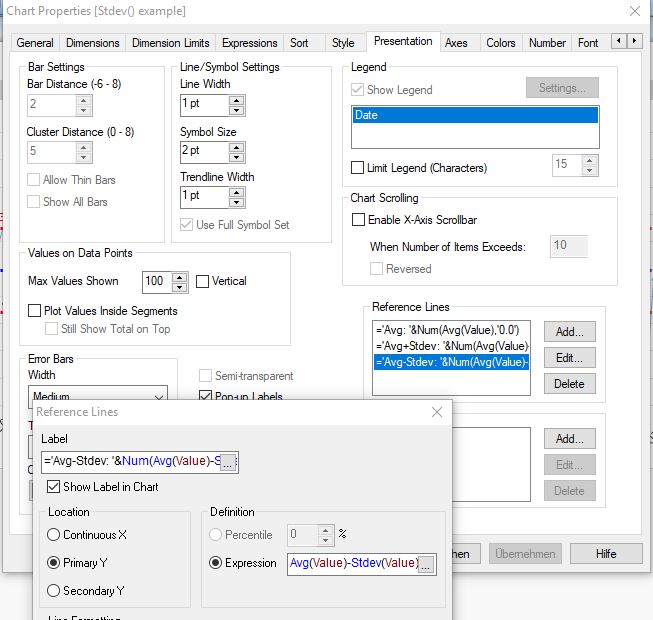Select the Continuous X location option

click(x=54, y=535)
